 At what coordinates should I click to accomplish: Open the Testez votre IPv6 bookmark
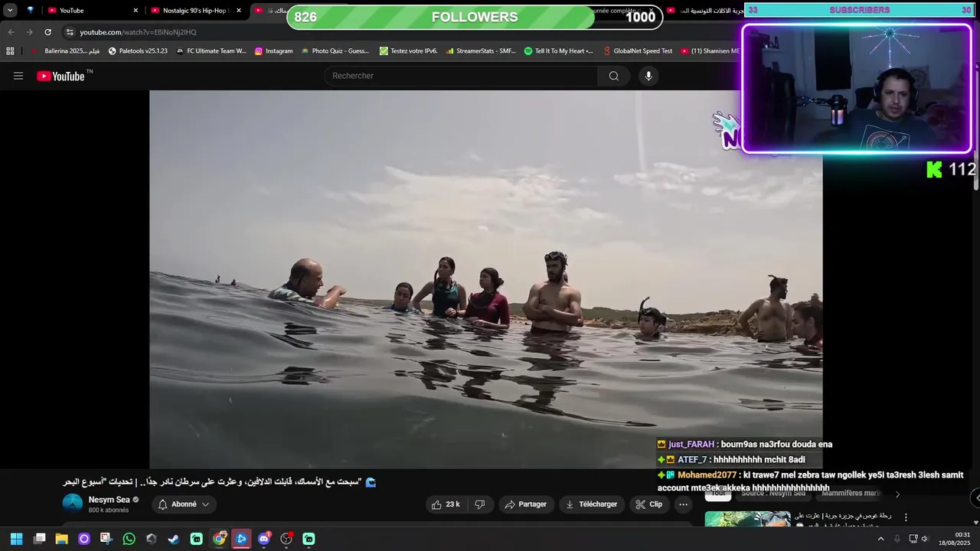pyautogui.click(x=409, y=51)
